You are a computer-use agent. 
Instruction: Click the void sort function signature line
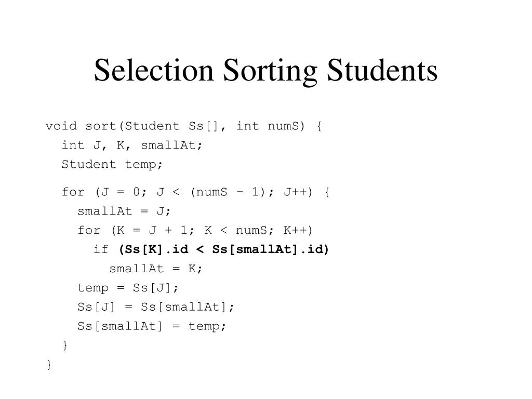pos(183,126)
